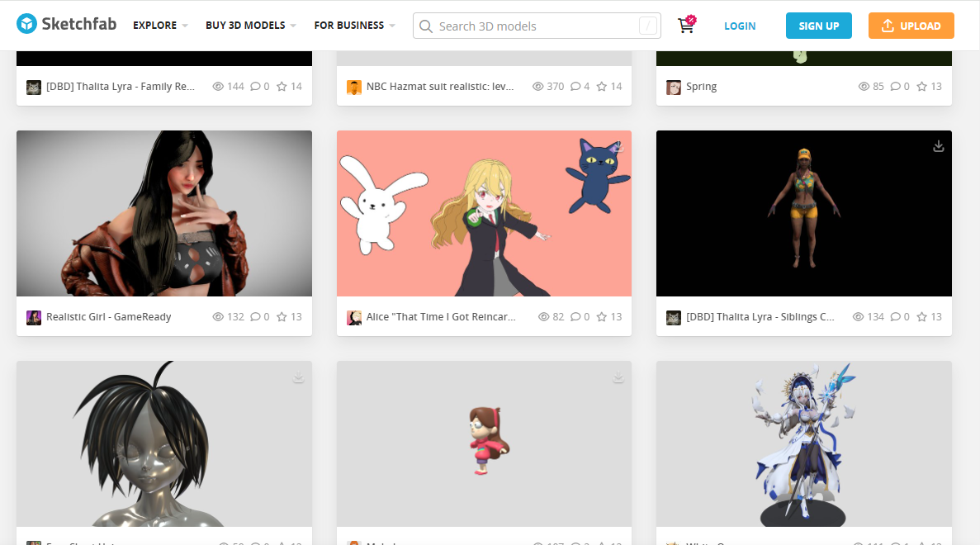This screenshot has height=545, width=980.
Task: Click download icon on Alice card
Action: tap(618, 146)
